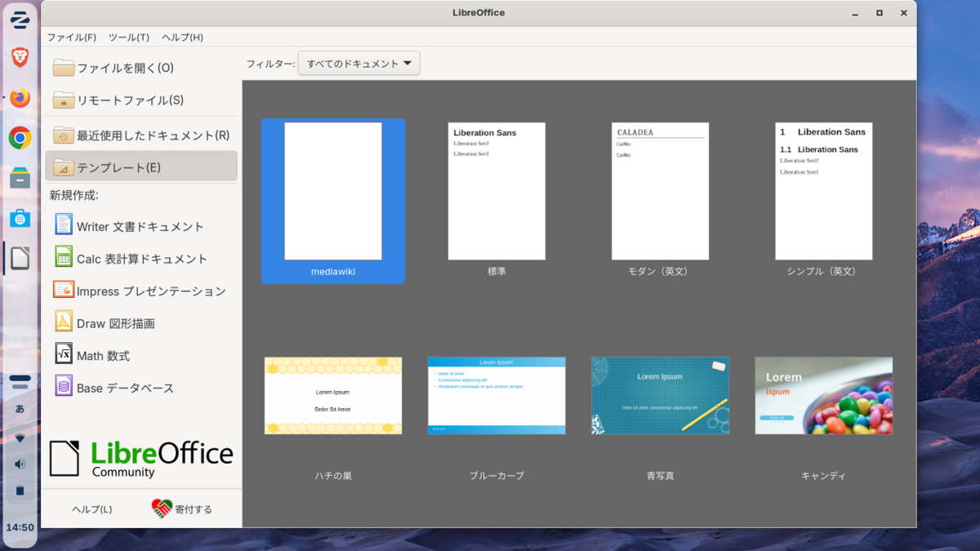This screenshot has height=551, width=980.
Task: Select the モダン（英文） template thumbnail
Action: coord(660,191)
